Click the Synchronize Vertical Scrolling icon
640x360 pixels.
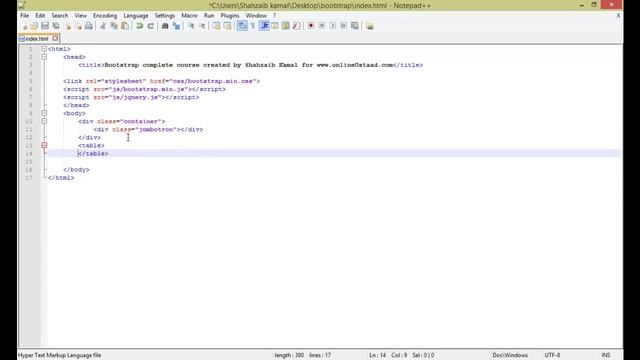[x=216, y=26]
